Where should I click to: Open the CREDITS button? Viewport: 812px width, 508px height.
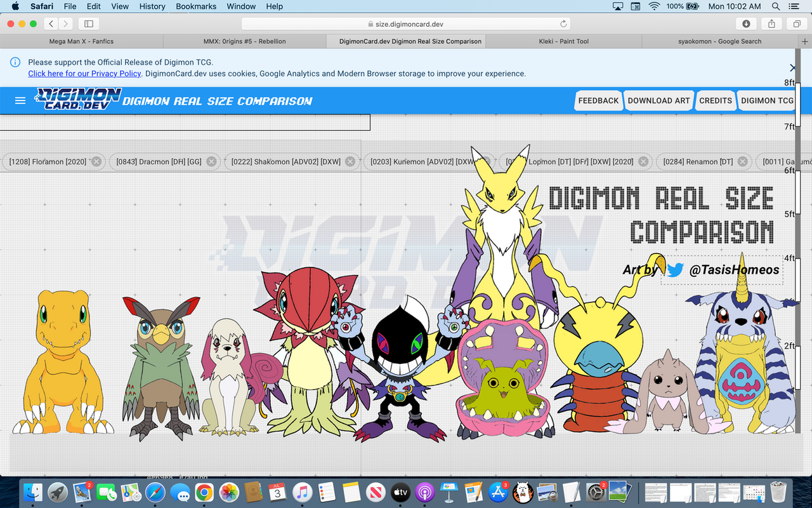point(716,100)
